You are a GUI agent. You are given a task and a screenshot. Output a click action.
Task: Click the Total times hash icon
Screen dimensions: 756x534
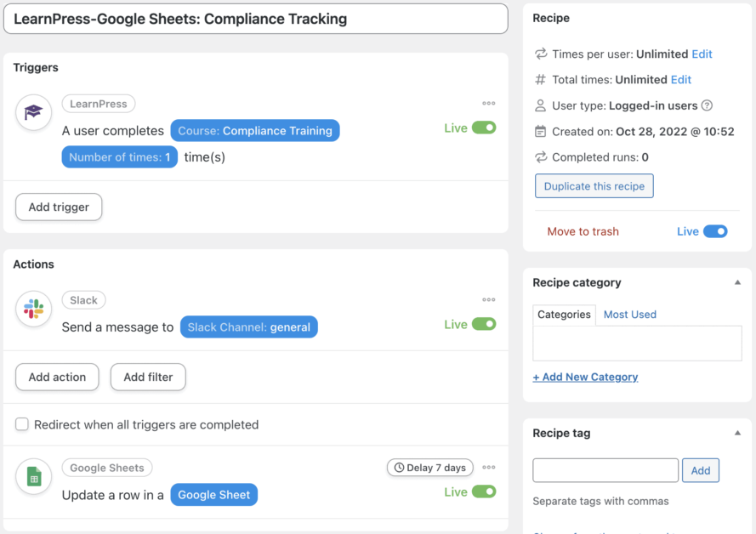pos(541,80)
